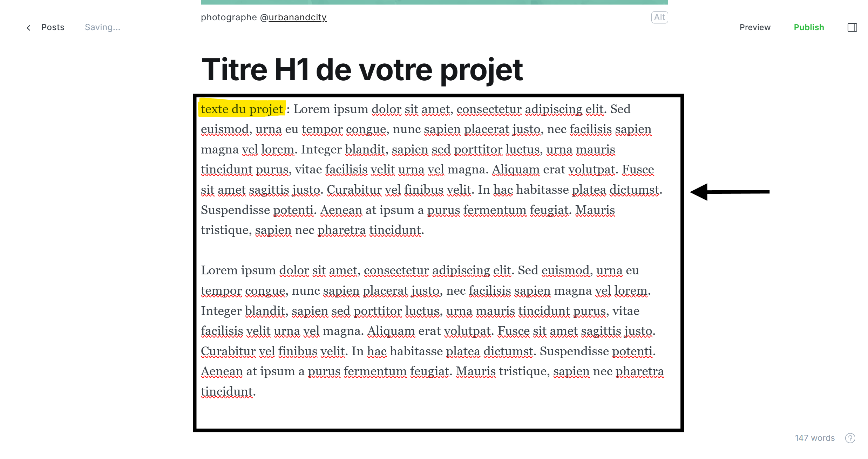Click the word 'Suspendisse' in first paragraph
868x459 pixels.
(x=235, y=210)
